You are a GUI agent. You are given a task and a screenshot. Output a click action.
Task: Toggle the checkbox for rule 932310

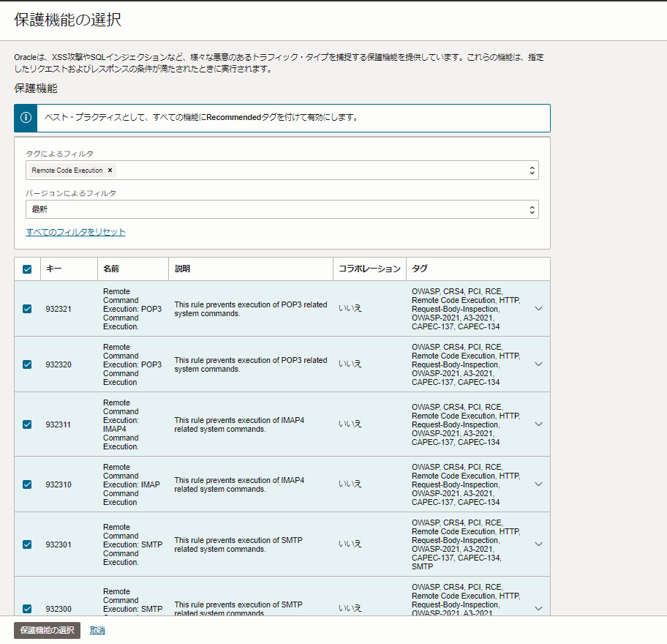pyautogui.click(x=27, y=484)
